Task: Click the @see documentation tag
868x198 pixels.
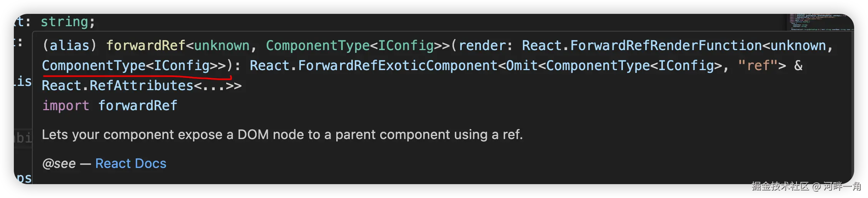Action: point(59,164)
